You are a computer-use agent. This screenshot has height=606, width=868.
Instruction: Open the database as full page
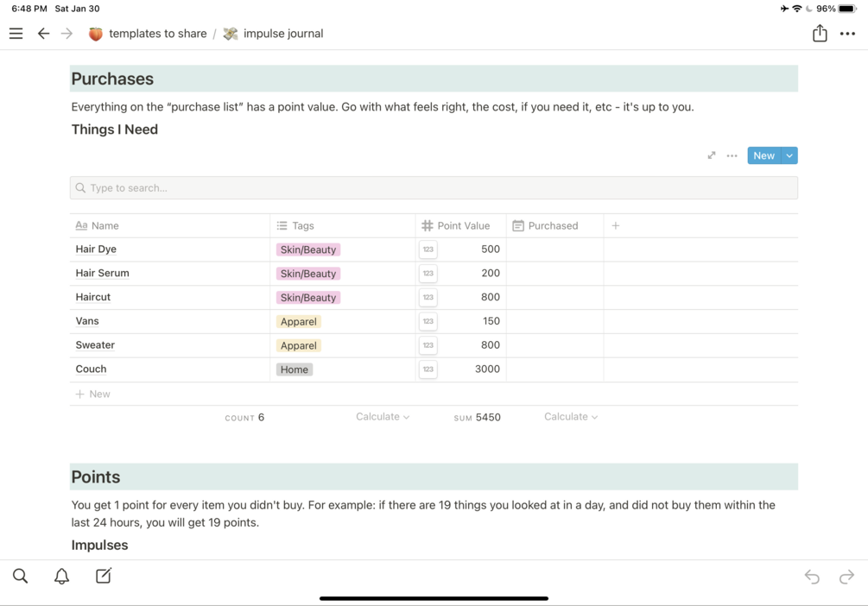click(x=712, y=155)
